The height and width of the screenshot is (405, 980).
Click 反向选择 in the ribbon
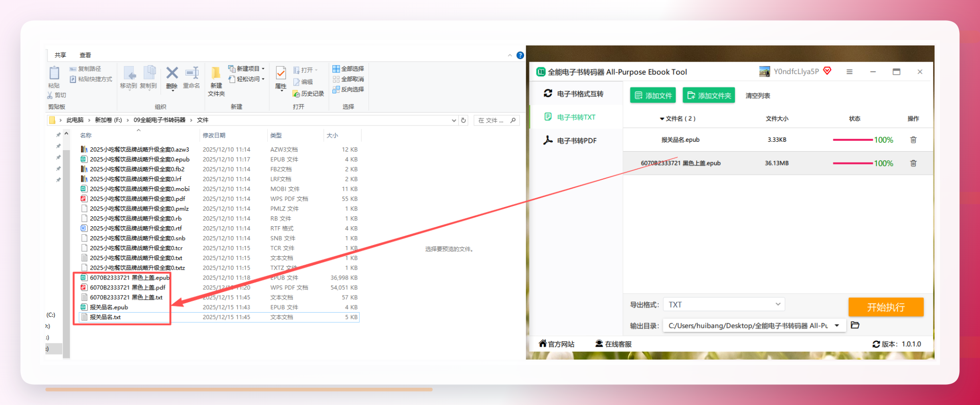click(348, 89)
